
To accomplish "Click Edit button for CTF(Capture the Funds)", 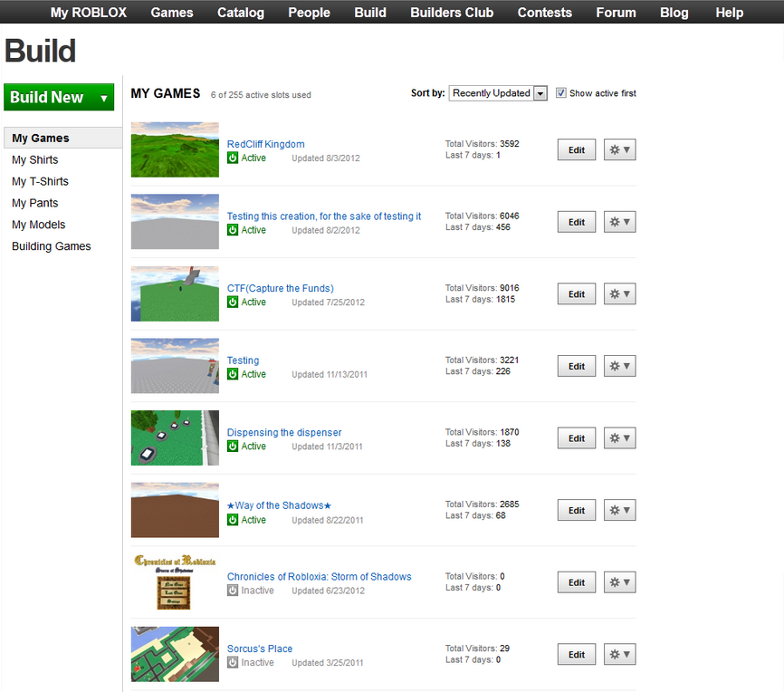I will 577,293.
